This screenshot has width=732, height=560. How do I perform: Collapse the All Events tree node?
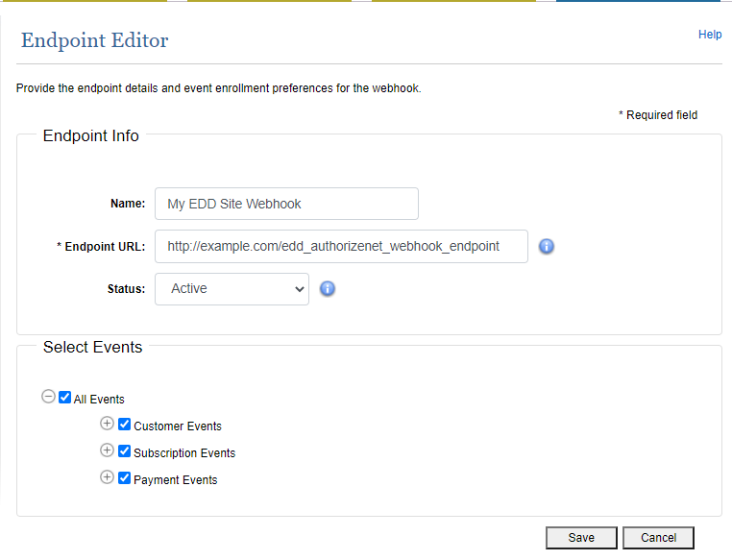(48, 397)
